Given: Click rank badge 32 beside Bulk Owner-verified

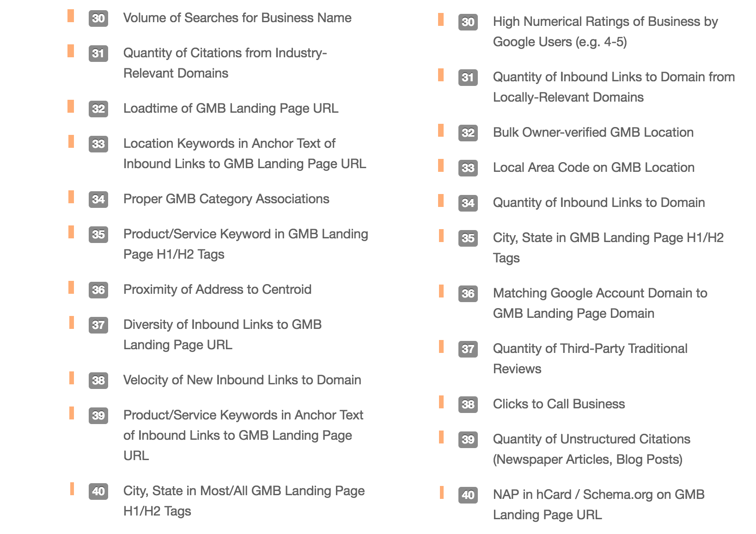Looking at the screenshot, I should coord(468,133).
